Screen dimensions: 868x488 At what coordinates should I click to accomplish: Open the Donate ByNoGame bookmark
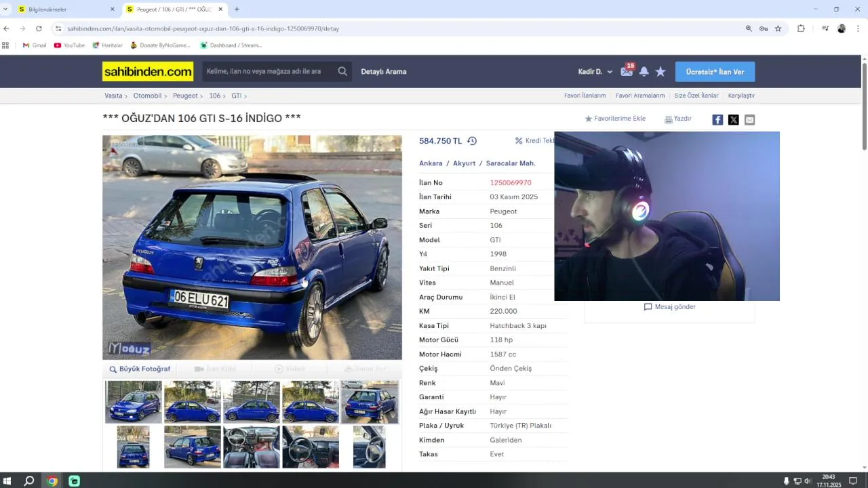[160, 45]
